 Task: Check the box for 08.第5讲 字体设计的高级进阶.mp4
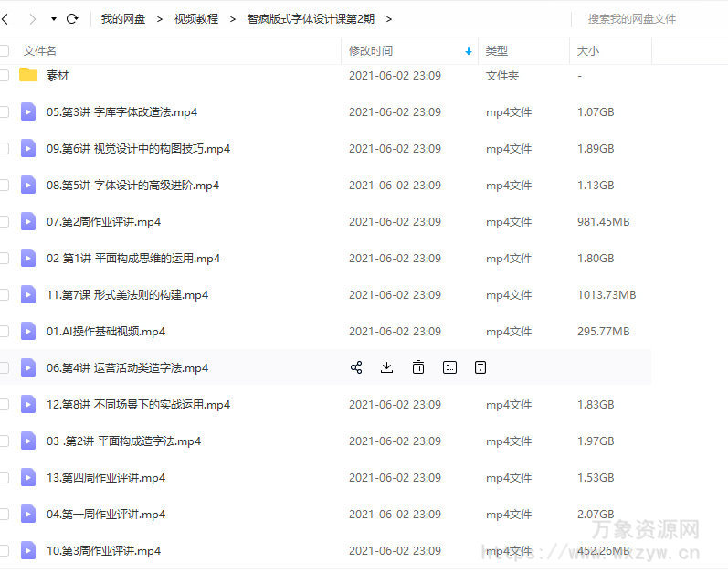(x=5, y=185)
